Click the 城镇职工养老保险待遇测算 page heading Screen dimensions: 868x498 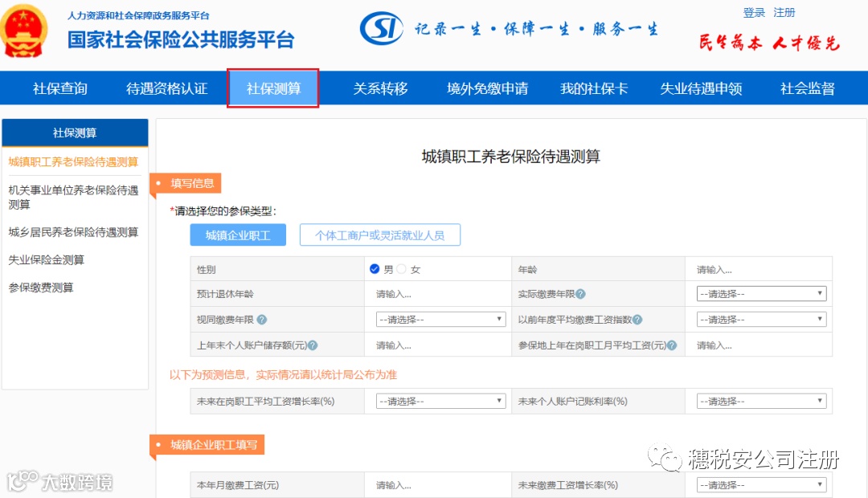tap(510, 157)
